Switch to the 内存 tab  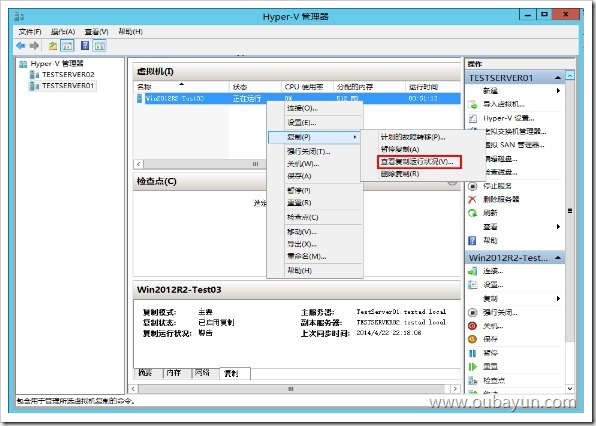[x=177, y=373]
